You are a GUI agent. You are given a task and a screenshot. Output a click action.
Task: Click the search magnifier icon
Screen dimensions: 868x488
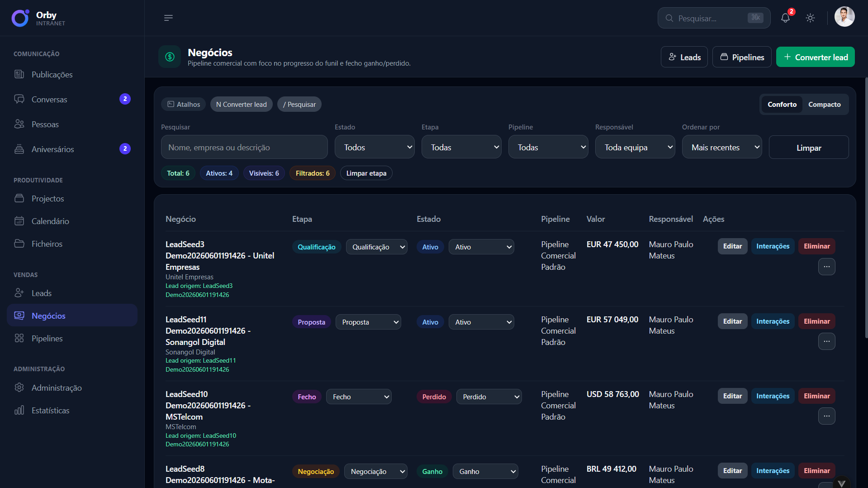[x=669, y=18]
